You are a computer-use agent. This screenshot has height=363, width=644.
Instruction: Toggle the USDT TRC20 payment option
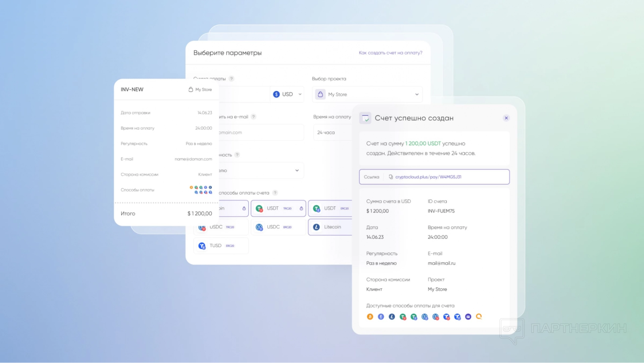[278, 209]
